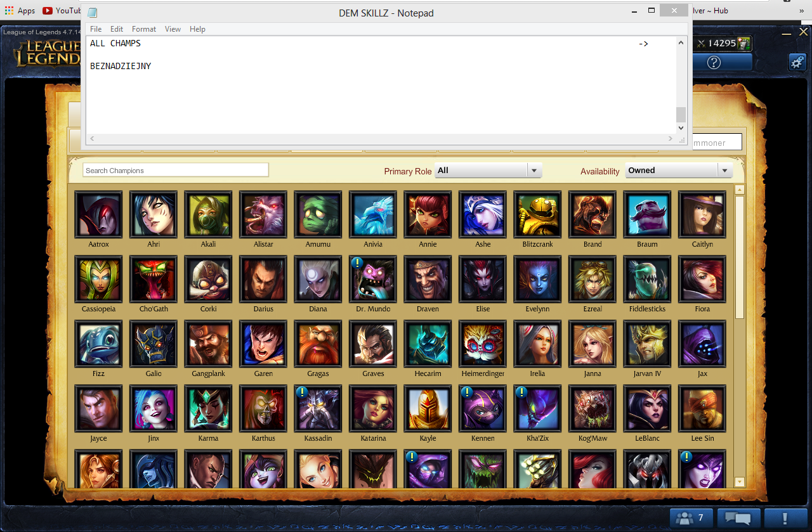Open Notepad's Format menu
The image size is (812, 532).
click(x=144, y=29)
